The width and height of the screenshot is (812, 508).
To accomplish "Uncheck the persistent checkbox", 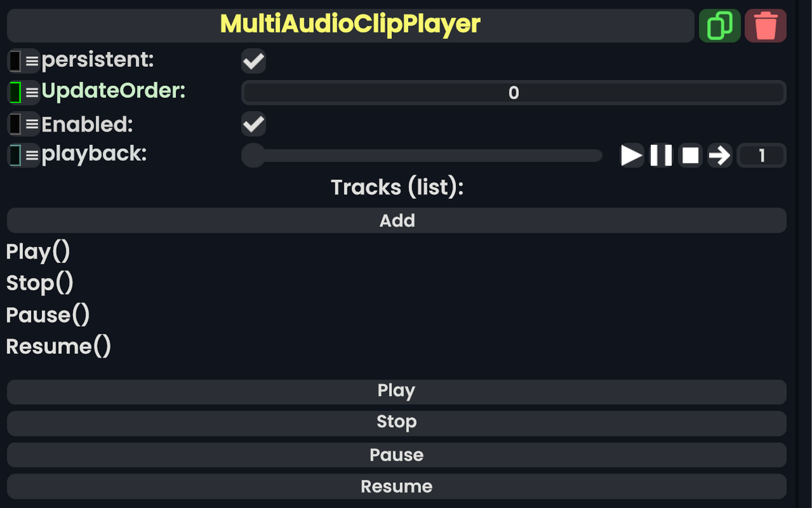I will (x=253, y=61).
